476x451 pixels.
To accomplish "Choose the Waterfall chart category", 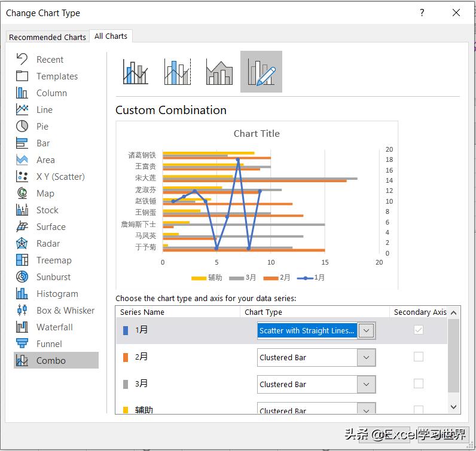I will pyautogui.click(x=54, y=327).
